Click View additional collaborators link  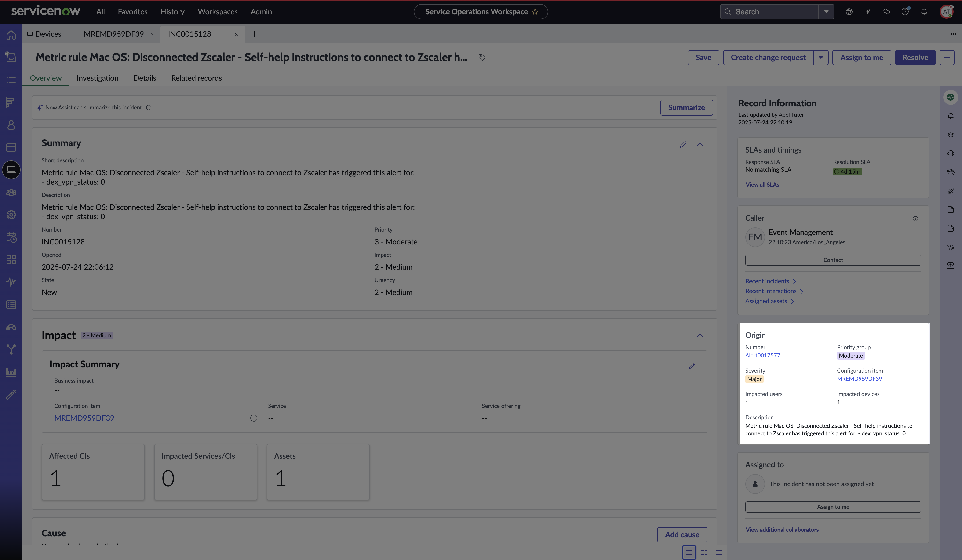pos(782,530)
